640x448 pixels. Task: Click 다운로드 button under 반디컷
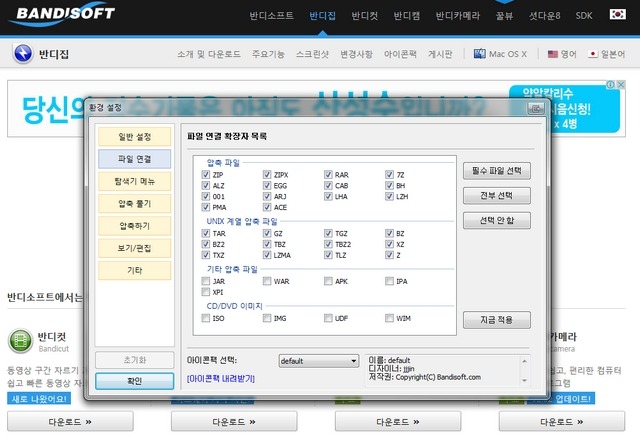70,421
